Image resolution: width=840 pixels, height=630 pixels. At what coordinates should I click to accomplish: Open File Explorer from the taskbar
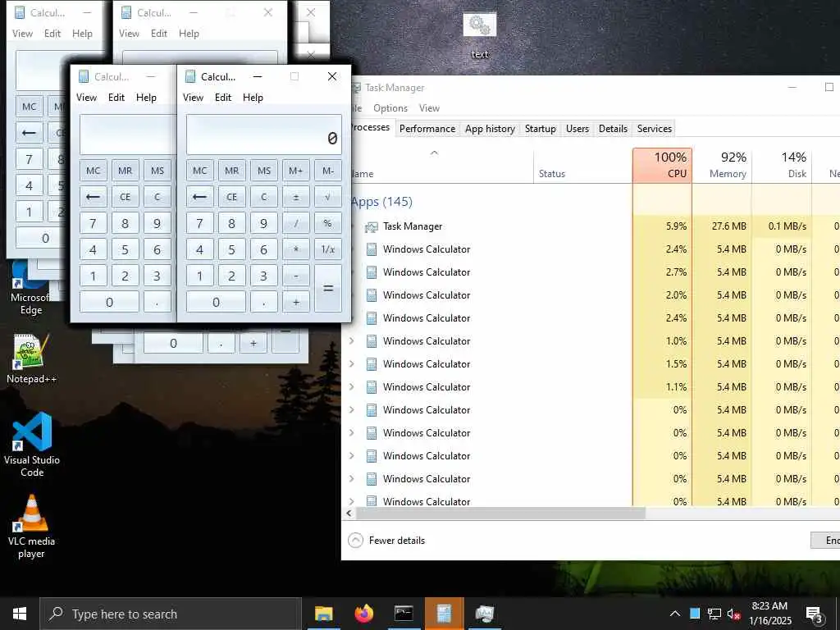(323, 614)
